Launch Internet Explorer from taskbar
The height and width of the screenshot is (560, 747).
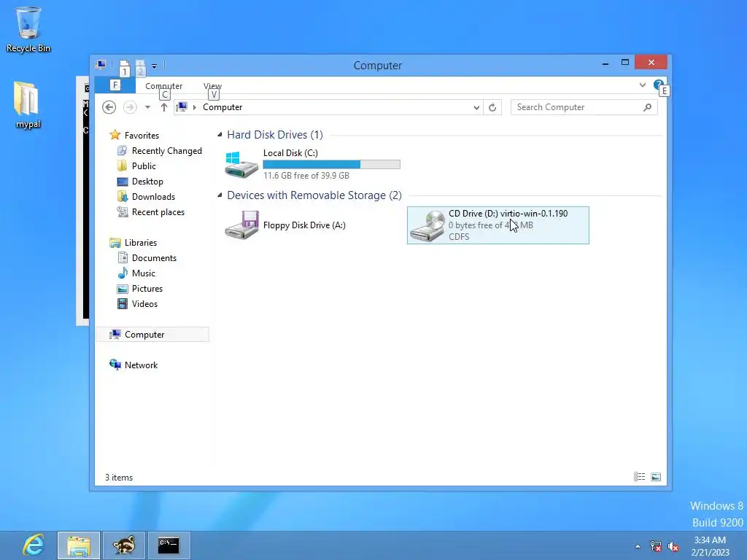click(34, 545)
